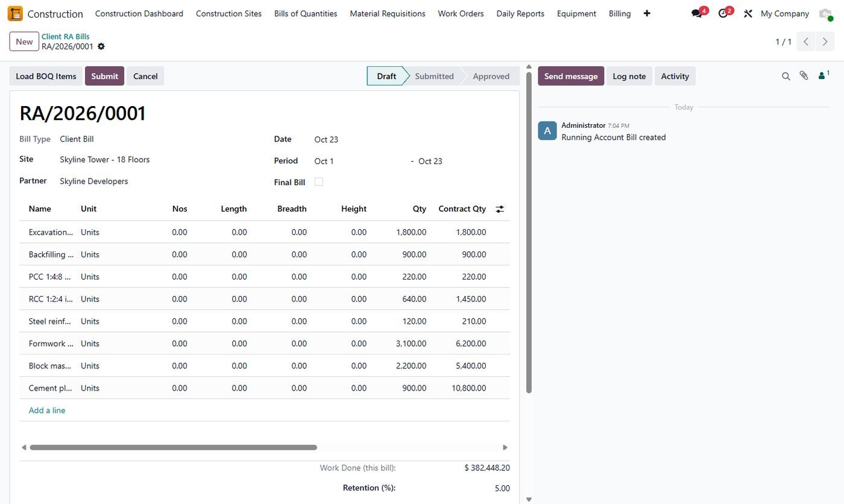Viewport: 844px width, 504px height.
Task: Open the Equipment menu
Action: tap(576, 13)
